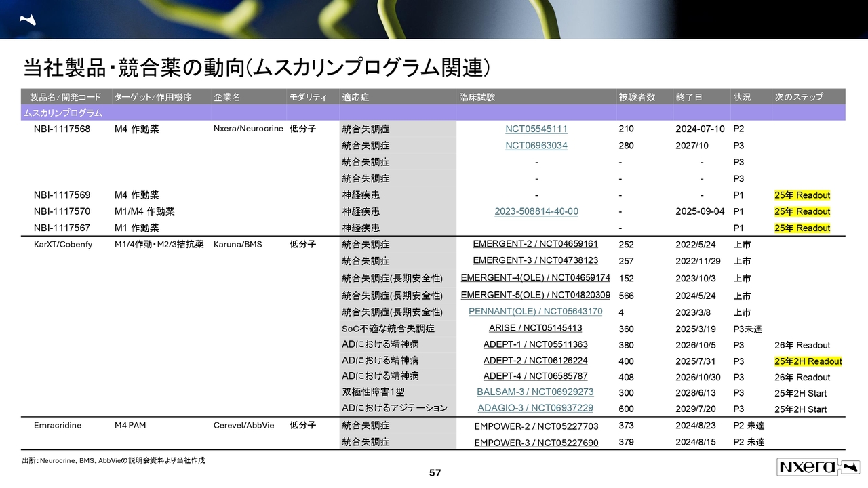This screenshot has width=868, height=488.
Task: Click the 双極性障害1型 indication cell
Action: [x=374, y=392]
